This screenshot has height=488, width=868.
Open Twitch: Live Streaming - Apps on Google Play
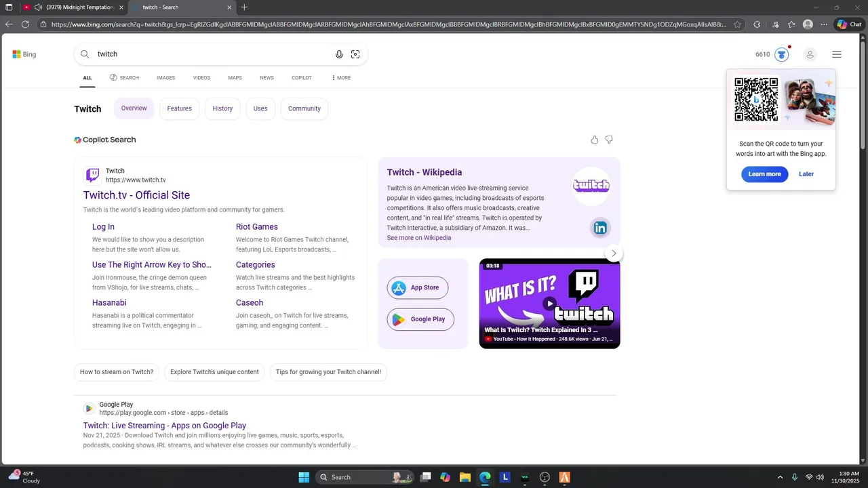click(165, 426)
